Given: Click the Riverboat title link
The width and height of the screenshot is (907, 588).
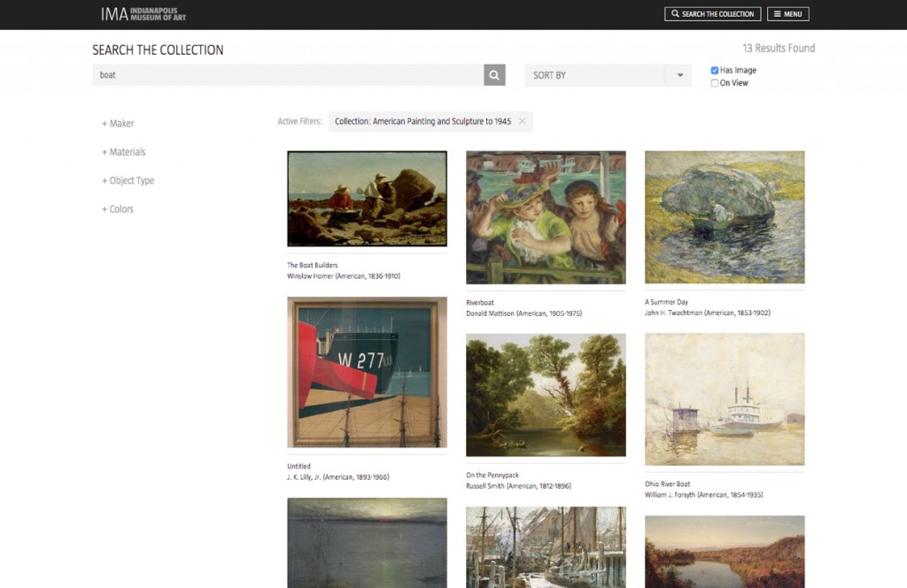Looking at the screenshot, I should [x=480, y=302].
